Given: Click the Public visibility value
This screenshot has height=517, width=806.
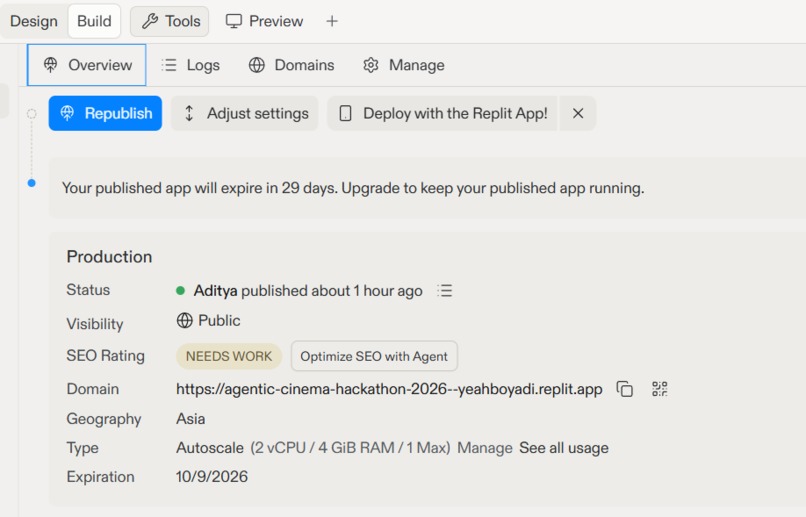Looking at the screenshot, I should point(219,321).
